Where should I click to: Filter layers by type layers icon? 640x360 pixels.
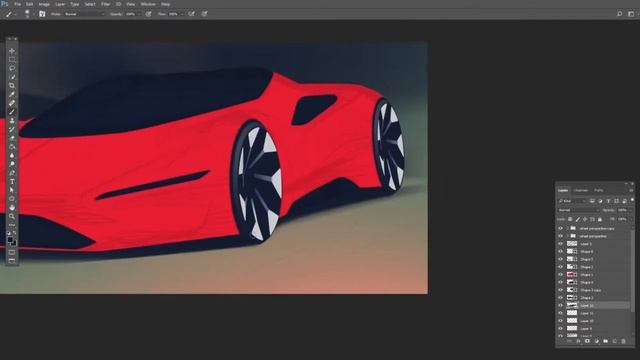coord(609,201)
